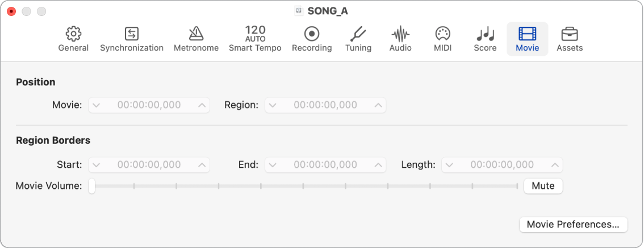Image resolution: width=644 pixels, height=248 pixels.
Task: Increase Region Borders End value arrow
Action: 378,165
